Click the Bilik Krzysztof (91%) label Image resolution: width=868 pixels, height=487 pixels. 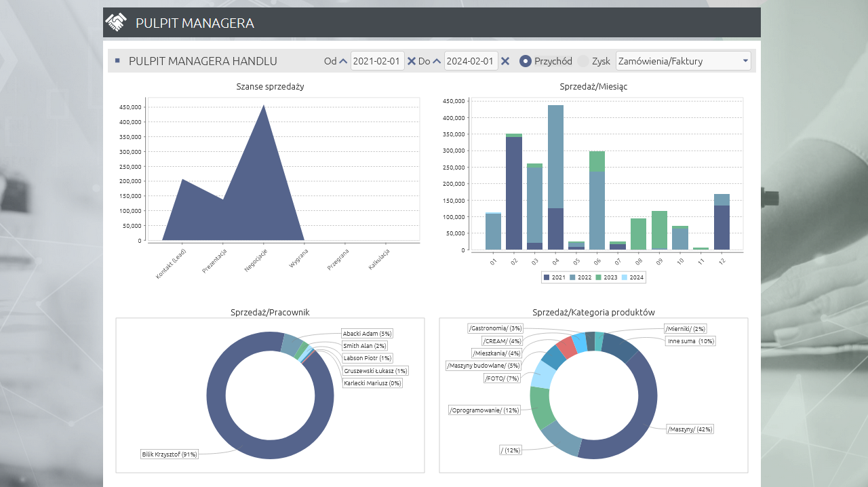(169, 454)
